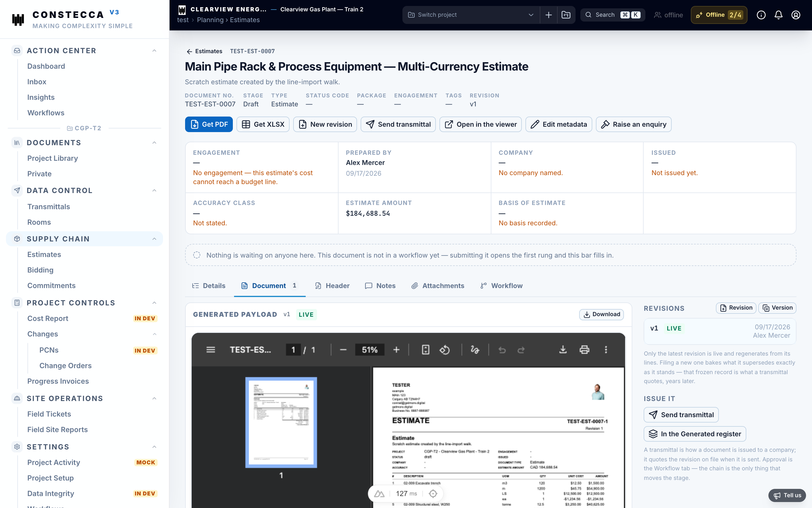Image resolution: width=812 pixels, height=508 pixels.
Task: Click the fit-to-page icon in PDF toolbar
Action: pyautogui.click(x=425, y=350)
